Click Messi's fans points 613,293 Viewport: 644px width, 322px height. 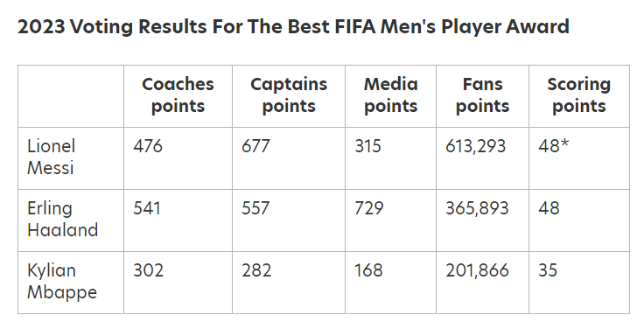tap(476, 147)
